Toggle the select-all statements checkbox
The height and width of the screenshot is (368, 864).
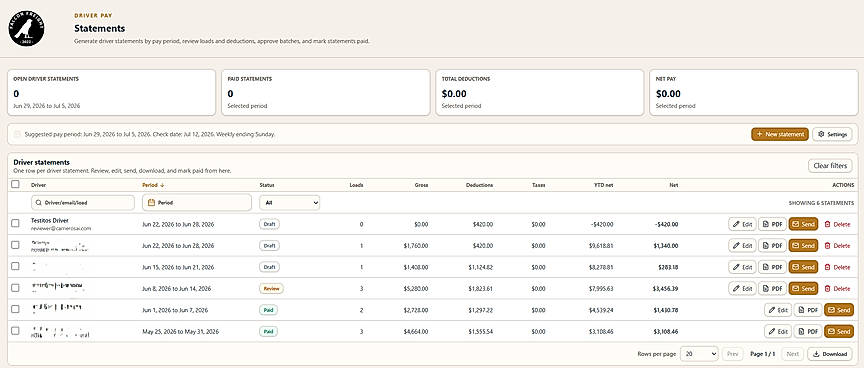pos(15,185)
